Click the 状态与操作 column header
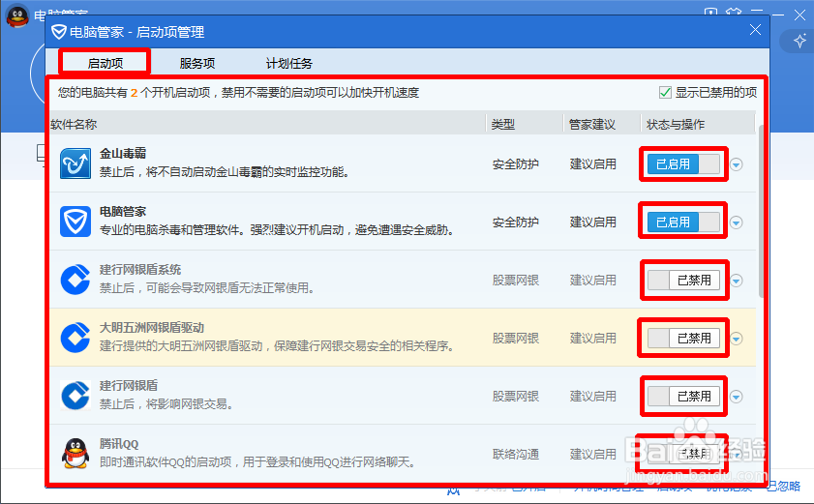The height and width of the screenshot is (504, 814). tap(698, 124)
